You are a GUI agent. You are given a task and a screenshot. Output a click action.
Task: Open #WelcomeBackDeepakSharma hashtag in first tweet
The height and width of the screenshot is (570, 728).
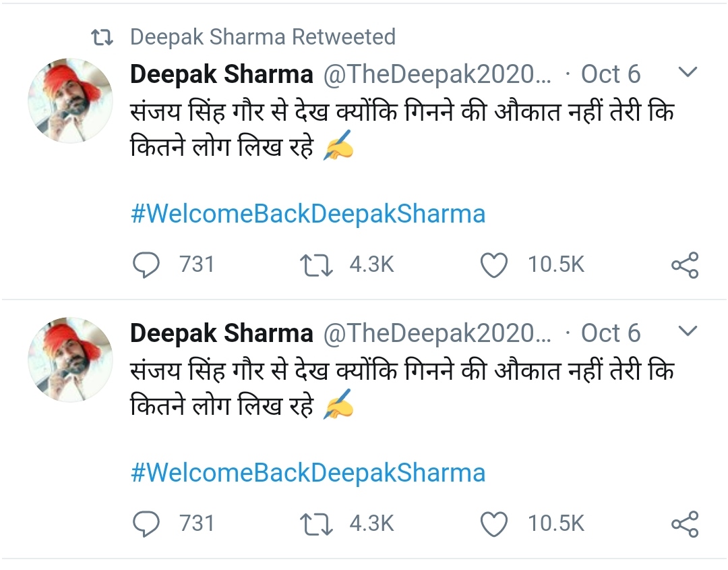coord(307,215)
